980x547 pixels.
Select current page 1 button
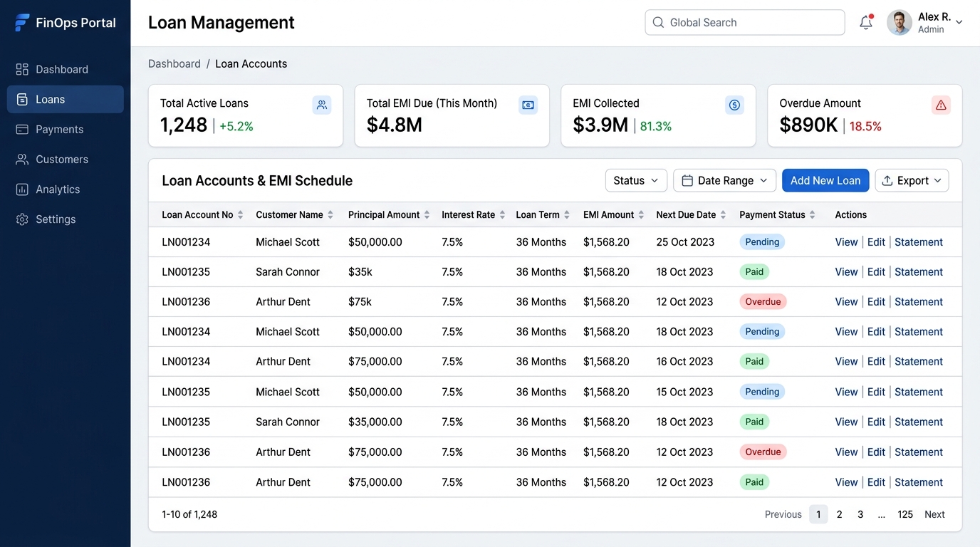tap(818, 514)
